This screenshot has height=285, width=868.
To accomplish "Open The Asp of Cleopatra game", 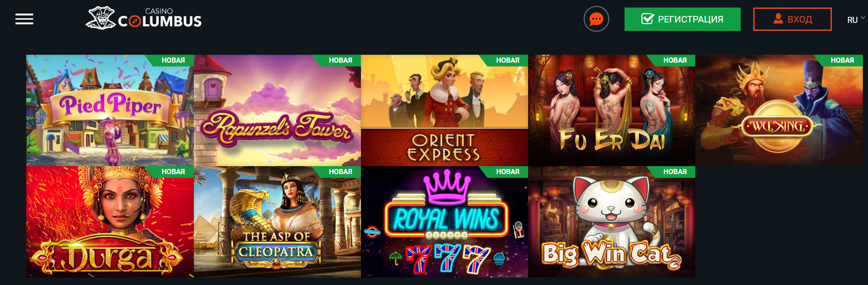I will coord(277,222).
